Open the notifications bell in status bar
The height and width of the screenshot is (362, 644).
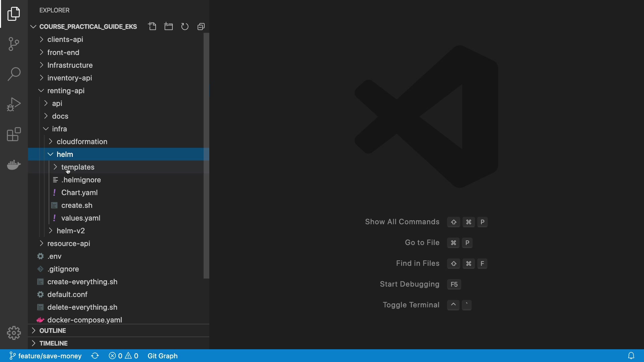click(x=631, y=356)
